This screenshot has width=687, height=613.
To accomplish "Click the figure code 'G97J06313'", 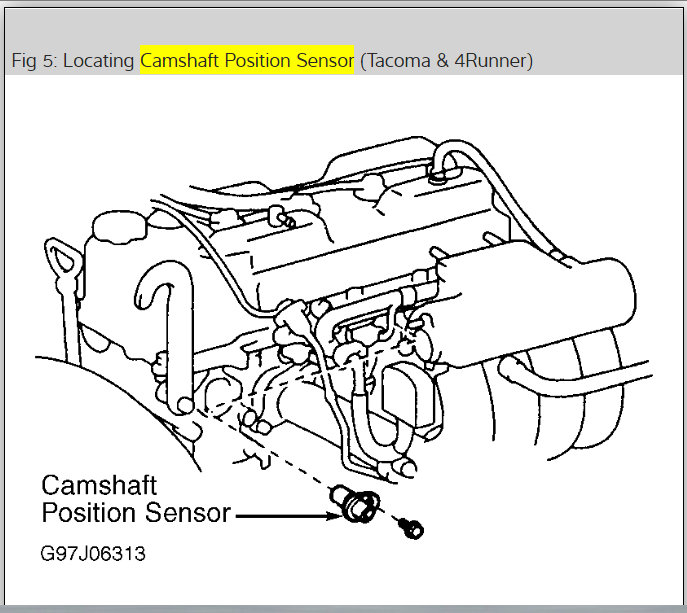I will [x=93, y=553].
